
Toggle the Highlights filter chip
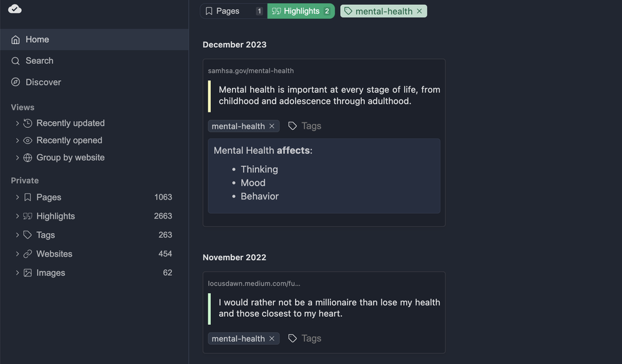[x=300, y=11]
